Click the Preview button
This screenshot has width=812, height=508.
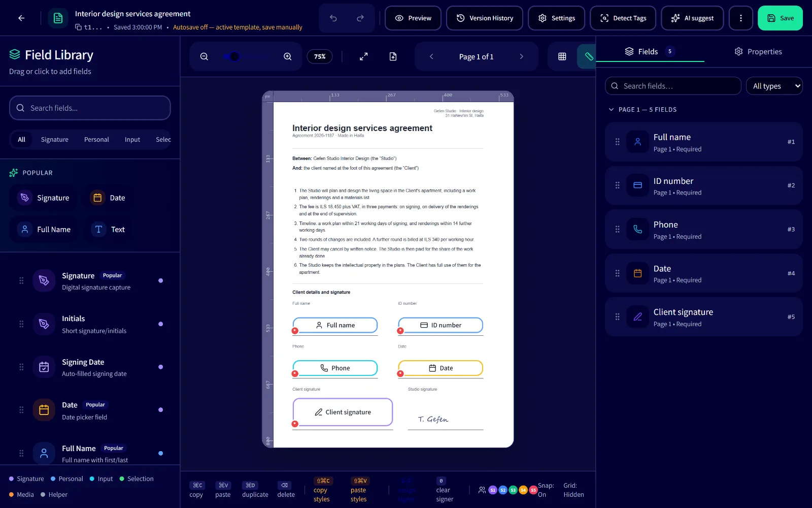(413, 18)
